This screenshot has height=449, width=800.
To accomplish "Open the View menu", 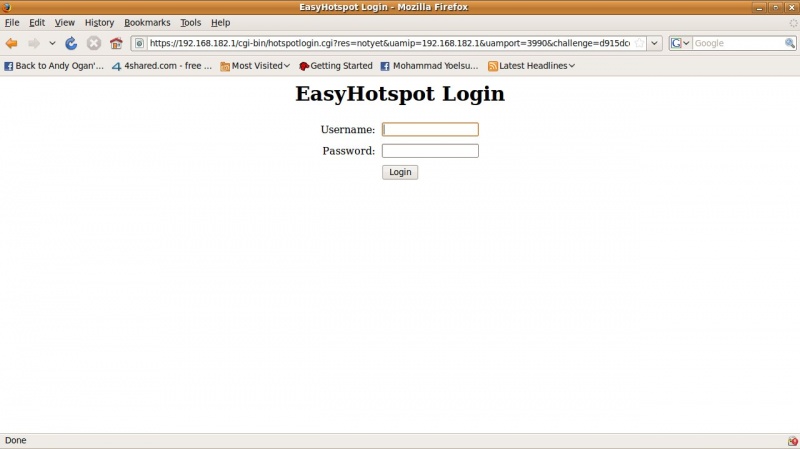I will (x=64, y=22).
